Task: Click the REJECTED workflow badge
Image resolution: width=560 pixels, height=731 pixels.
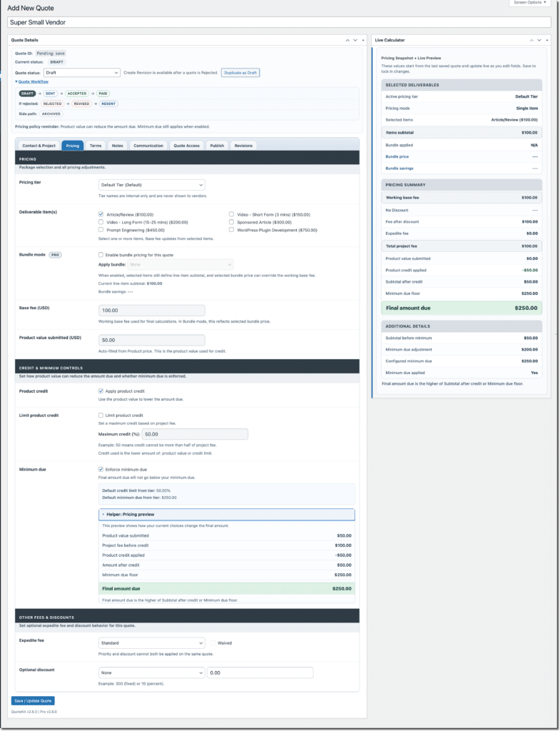Action: [x=52, y=104]
